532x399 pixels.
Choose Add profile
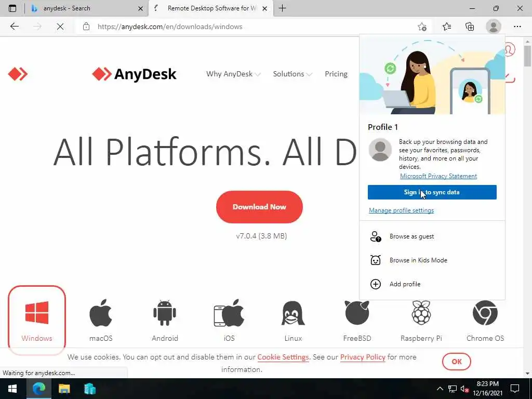coord(432,284)
